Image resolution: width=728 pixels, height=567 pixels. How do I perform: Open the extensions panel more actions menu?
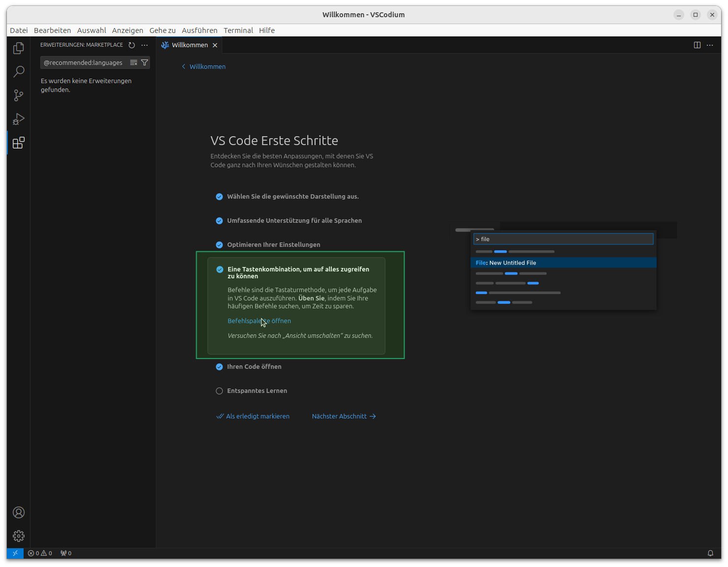click(145, 45)
